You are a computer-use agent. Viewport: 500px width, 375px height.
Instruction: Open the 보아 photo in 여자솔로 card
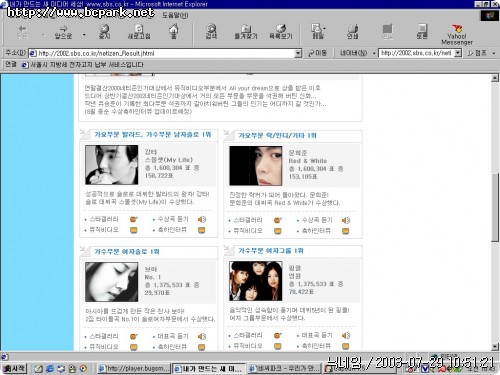tap(112, 282)
